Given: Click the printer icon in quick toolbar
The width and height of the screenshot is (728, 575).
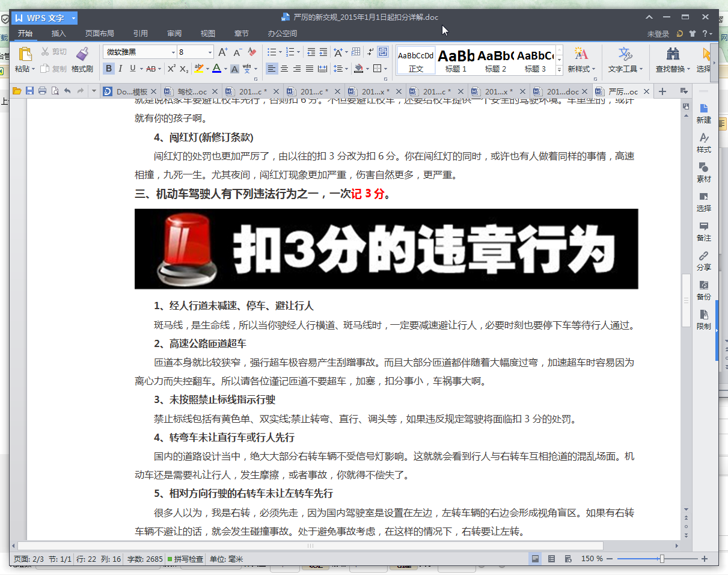Looking at the screenshot, I should click(x=42, y=91).
